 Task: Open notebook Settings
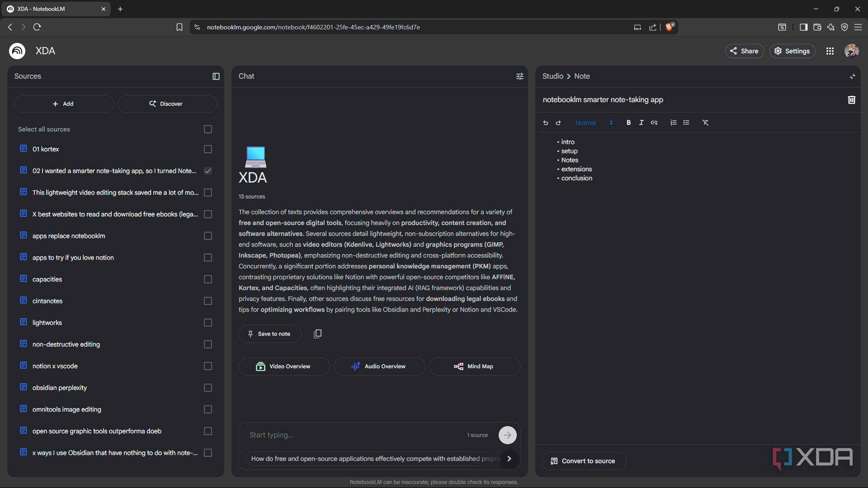[x=792, y=51]
